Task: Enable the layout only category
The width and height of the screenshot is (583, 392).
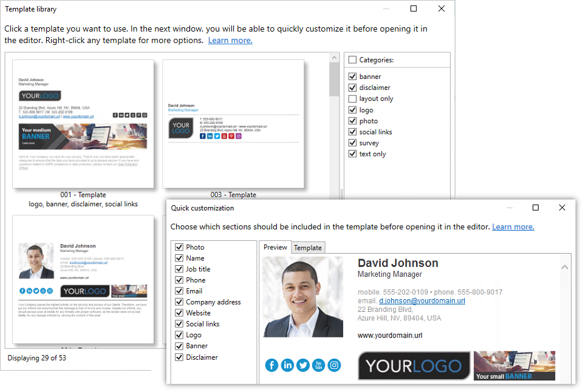Action: coord(352,99)
